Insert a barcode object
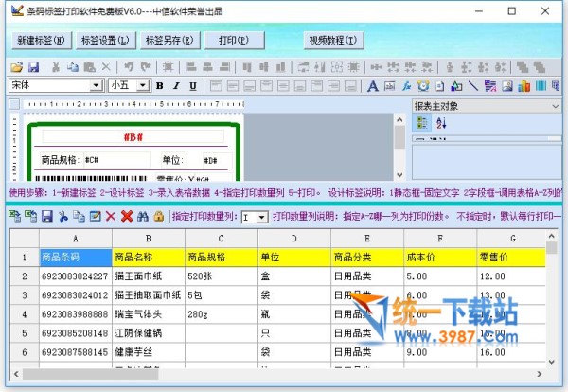Screen dimensions: 568x392 click(x=541, y=86)
